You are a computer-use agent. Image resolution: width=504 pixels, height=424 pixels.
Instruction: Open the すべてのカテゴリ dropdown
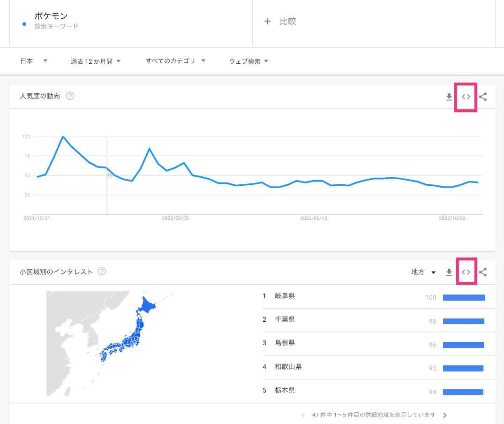[176, 61]
